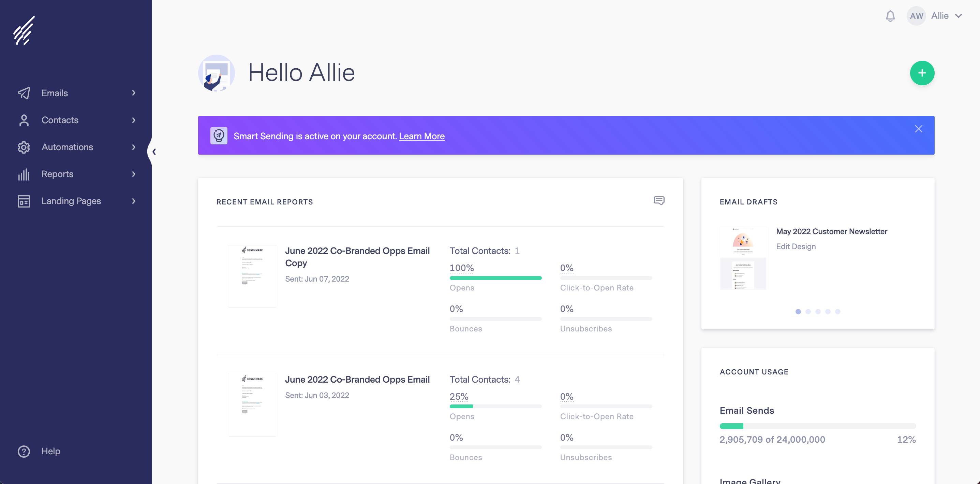Open the Emails menu item
The width and height of the screenshot is (980, 484).
pos(75,92)
